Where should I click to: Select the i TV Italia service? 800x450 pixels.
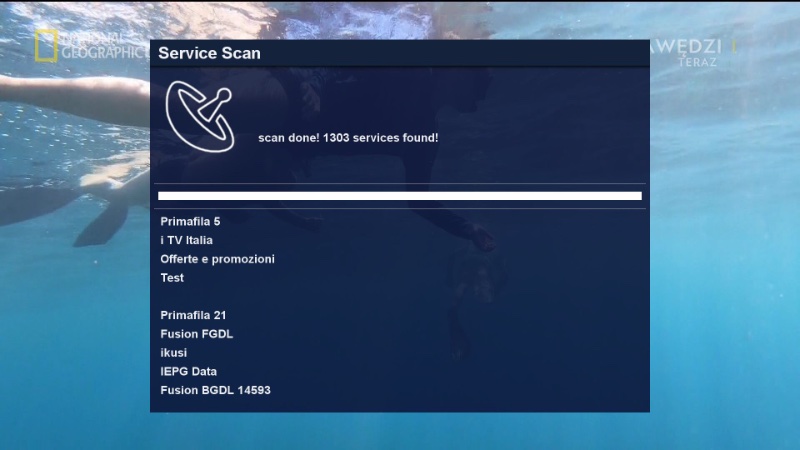[x=187, y=240]
